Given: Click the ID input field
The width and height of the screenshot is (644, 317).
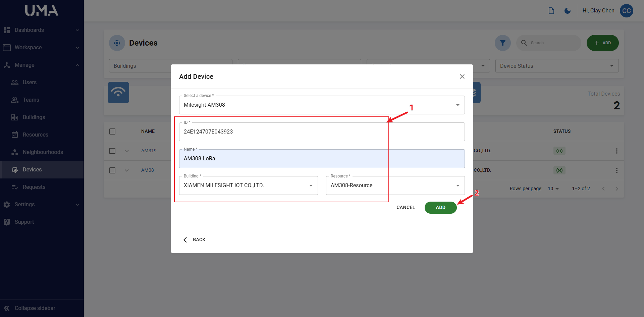Looking at the screenshot, I should click(322, 132).
